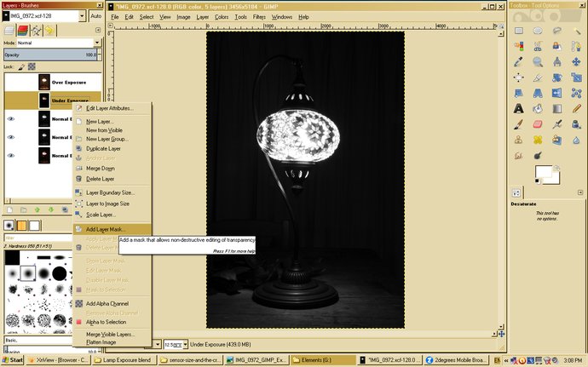The image size is (588, 367).
Task: Select the Text tool
Action: click(x=519, y=109)
